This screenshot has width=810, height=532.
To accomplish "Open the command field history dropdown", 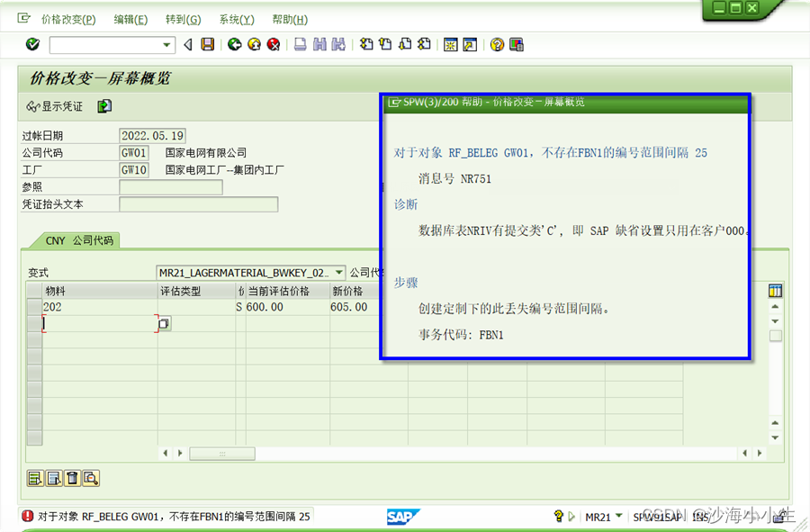I will (166, 44).
